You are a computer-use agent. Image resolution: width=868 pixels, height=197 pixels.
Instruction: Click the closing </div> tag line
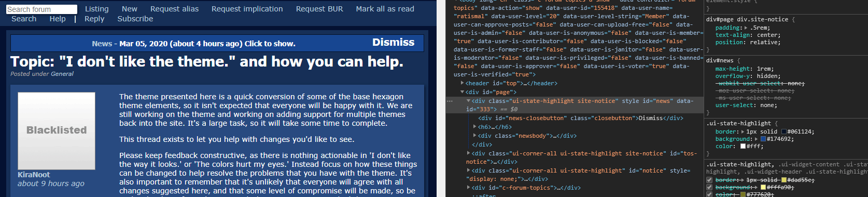482,145
